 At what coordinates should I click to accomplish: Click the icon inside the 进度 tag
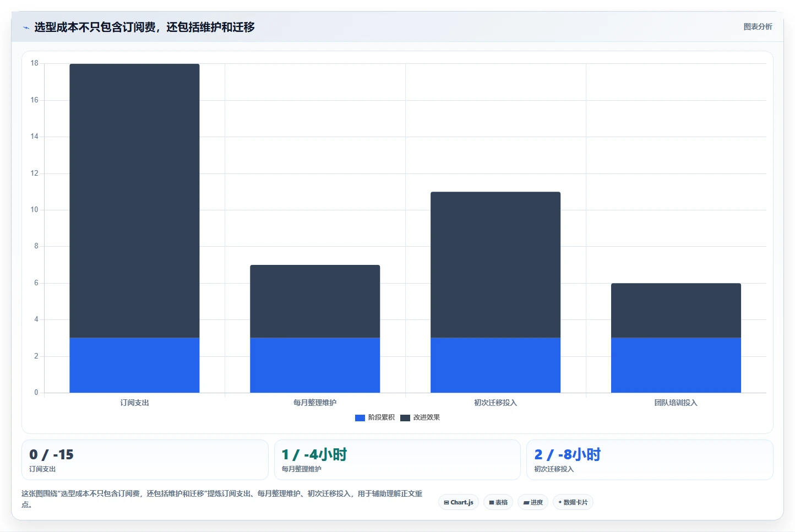(x=526, y=502)
